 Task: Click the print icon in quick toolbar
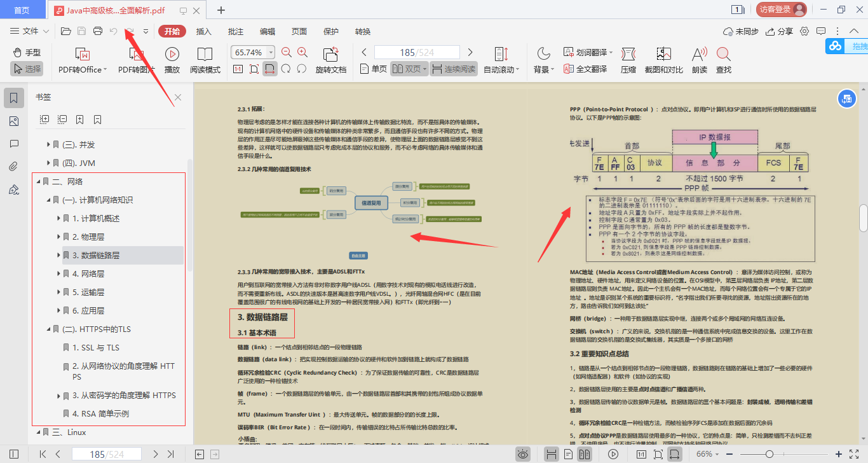click(97, 31)
